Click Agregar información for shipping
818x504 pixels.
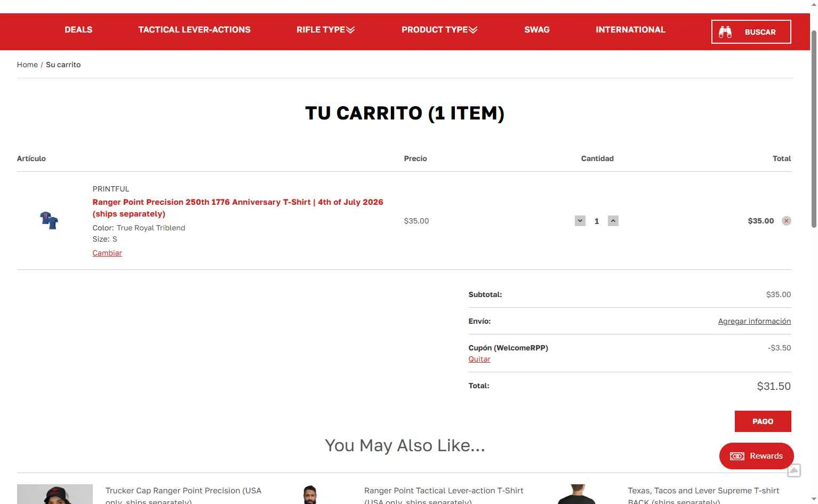point(755,321)
